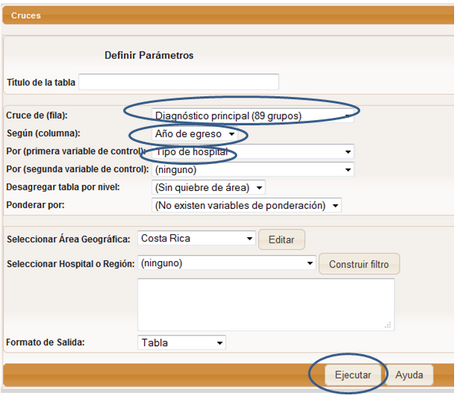Click the Cruces header title
This screenshot has width=455, height=396.
tap(26, 16)
